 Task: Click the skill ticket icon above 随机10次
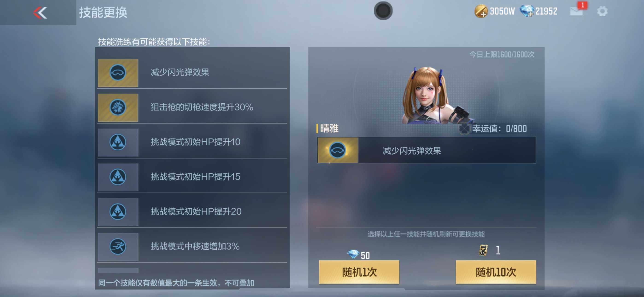pos(483,250)
